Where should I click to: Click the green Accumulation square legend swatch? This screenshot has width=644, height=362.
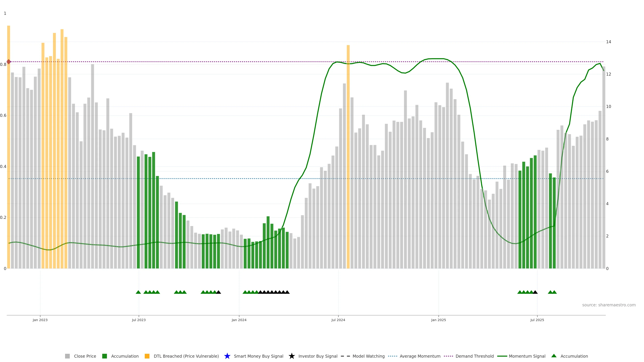coord(104,356)
